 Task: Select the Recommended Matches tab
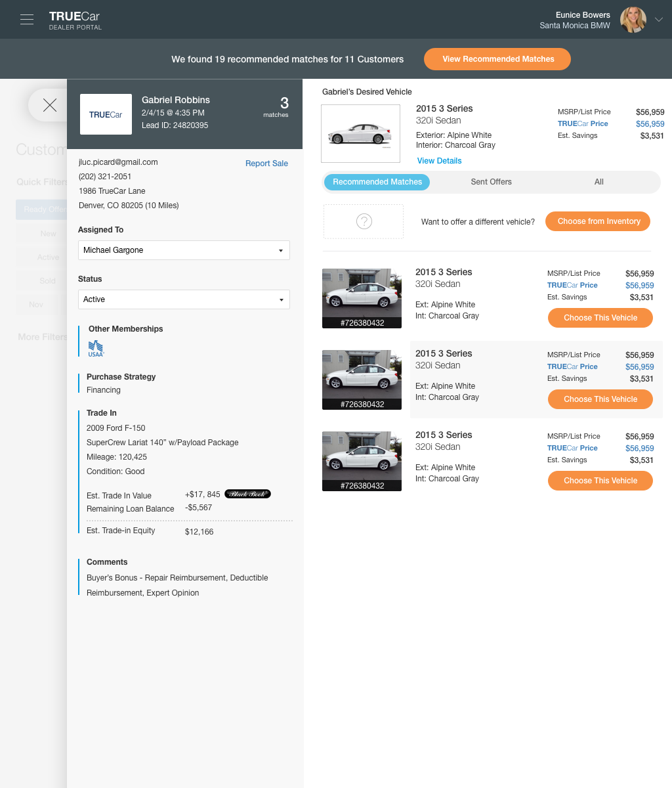[x=377, y=182]
